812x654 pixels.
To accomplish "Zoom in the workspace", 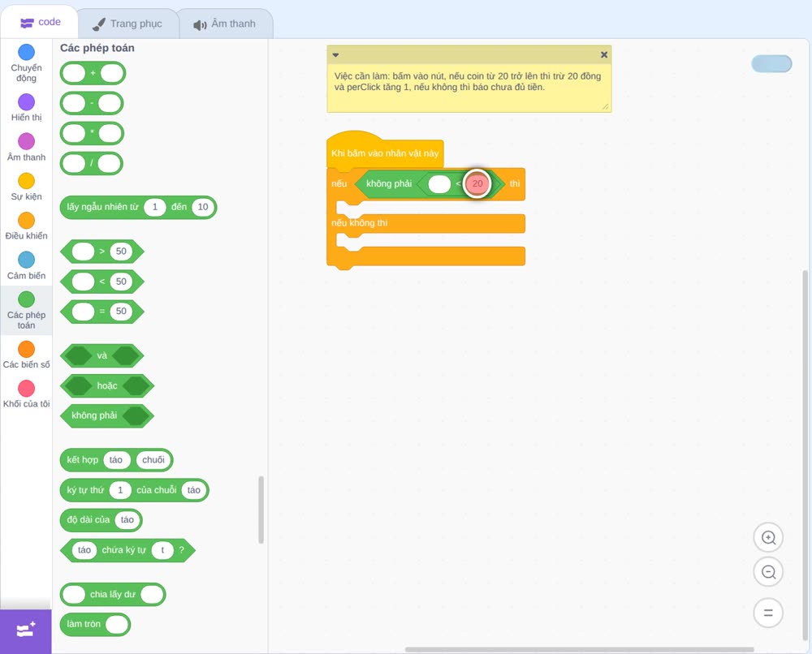I will [768, 538].
